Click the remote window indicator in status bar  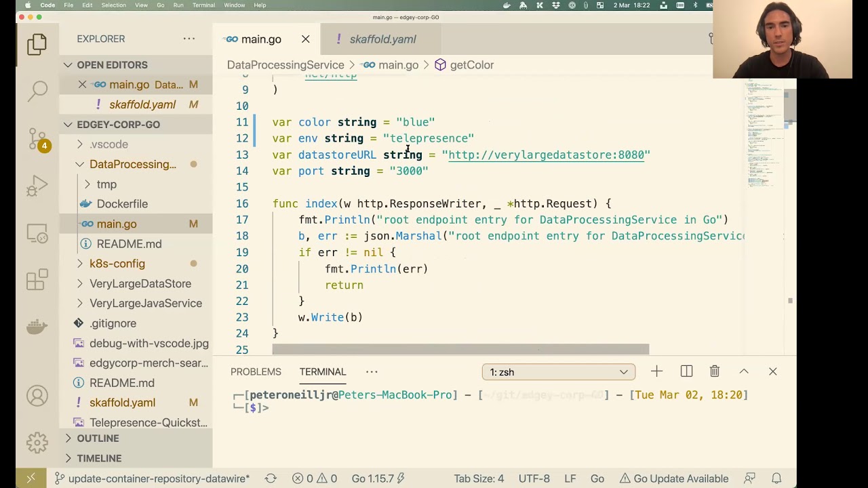click(x=31, y=479)
